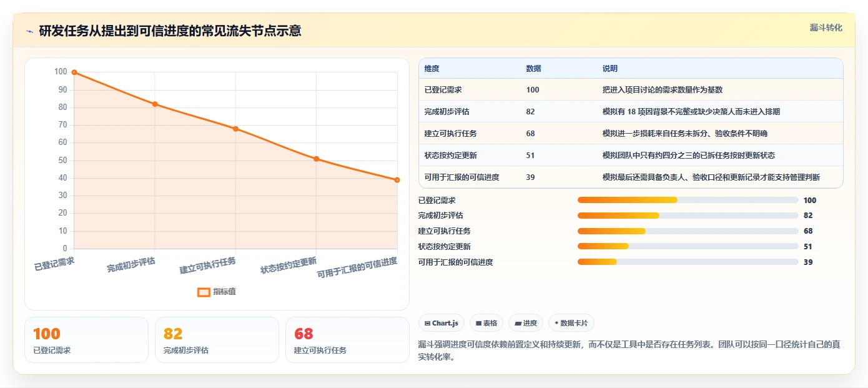Open the 100 已登记需求 stat card

86,340
